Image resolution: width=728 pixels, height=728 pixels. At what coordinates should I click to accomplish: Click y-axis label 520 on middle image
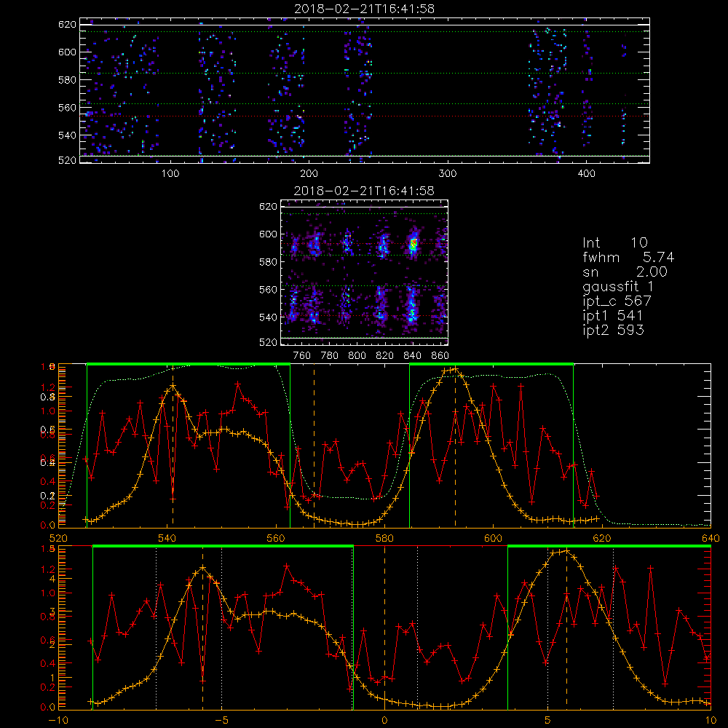pos(268,342)
